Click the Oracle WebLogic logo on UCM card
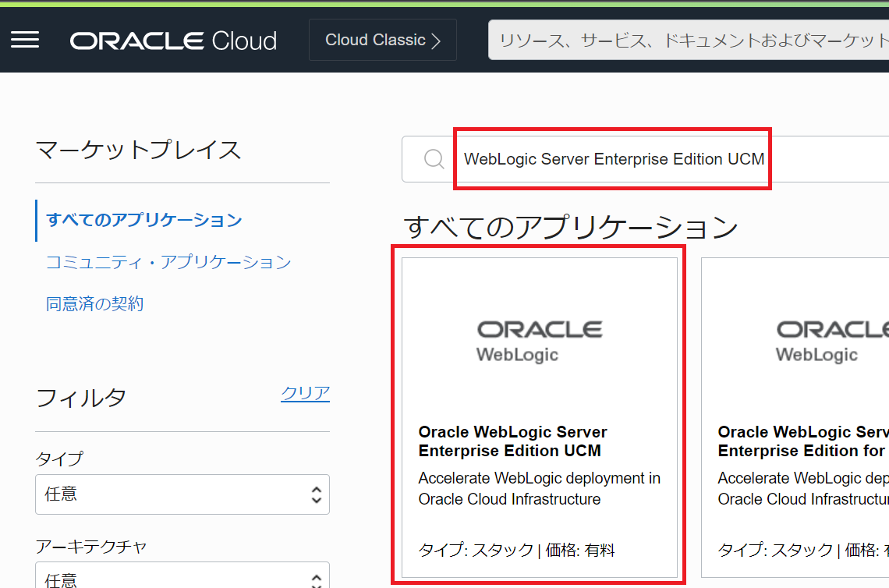Image resolution: width=889 pixels, height=588 pixels. [x=539, y=341]
